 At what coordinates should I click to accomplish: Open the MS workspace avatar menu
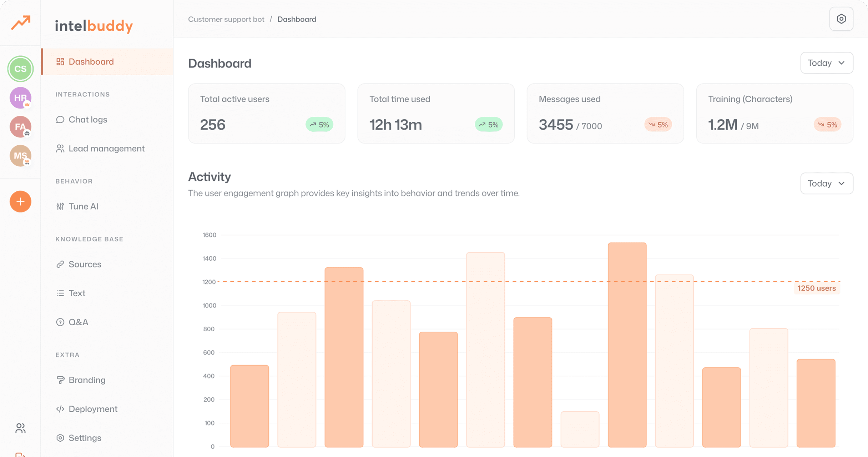click(x=20, y=156)
